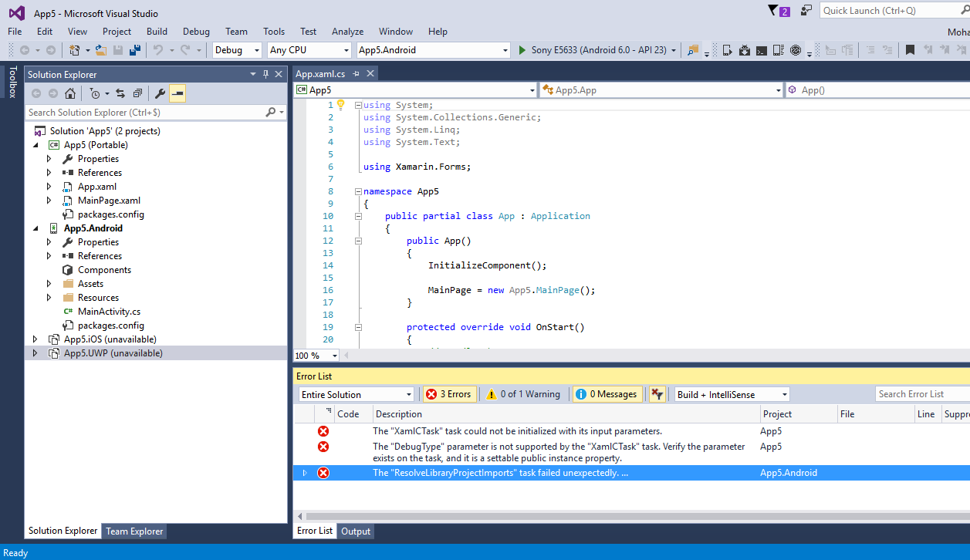Viewport: 970px width, 560px height.
Task: Select the Components node under App5.Android
Action: 104,270
